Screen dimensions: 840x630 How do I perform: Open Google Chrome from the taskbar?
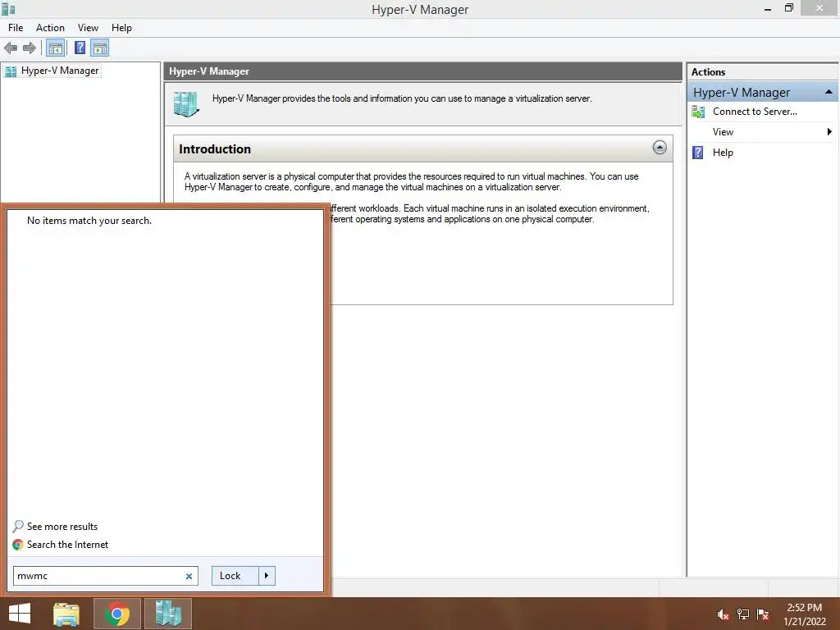click(116, 614)
